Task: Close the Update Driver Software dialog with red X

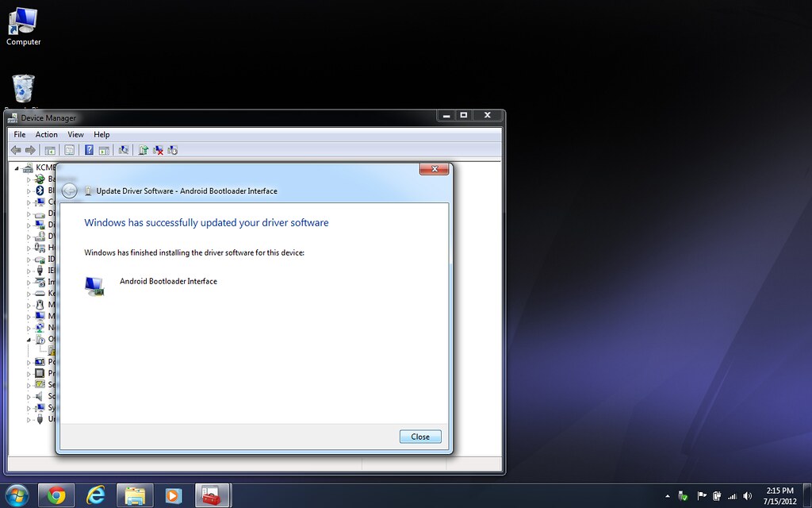Action: pos(435,169)
